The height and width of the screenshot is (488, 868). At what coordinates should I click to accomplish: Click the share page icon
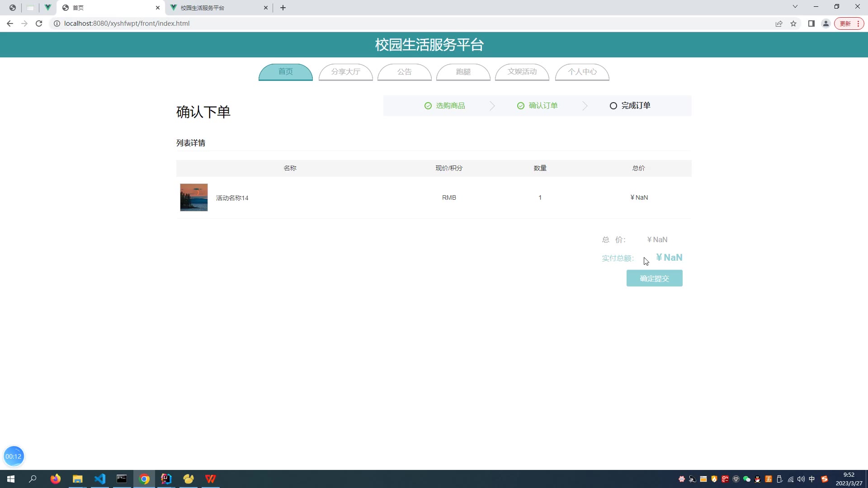point(778,23)
